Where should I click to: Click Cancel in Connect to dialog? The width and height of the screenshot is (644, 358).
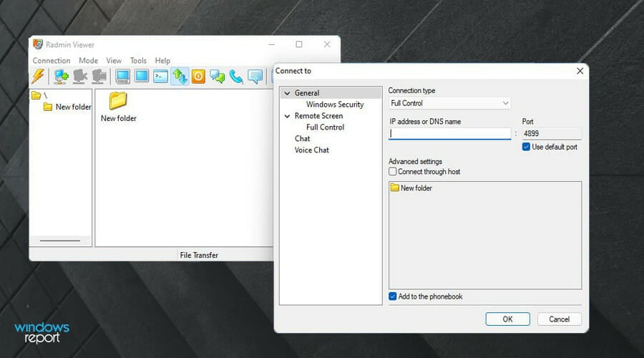tap(559, 319)
